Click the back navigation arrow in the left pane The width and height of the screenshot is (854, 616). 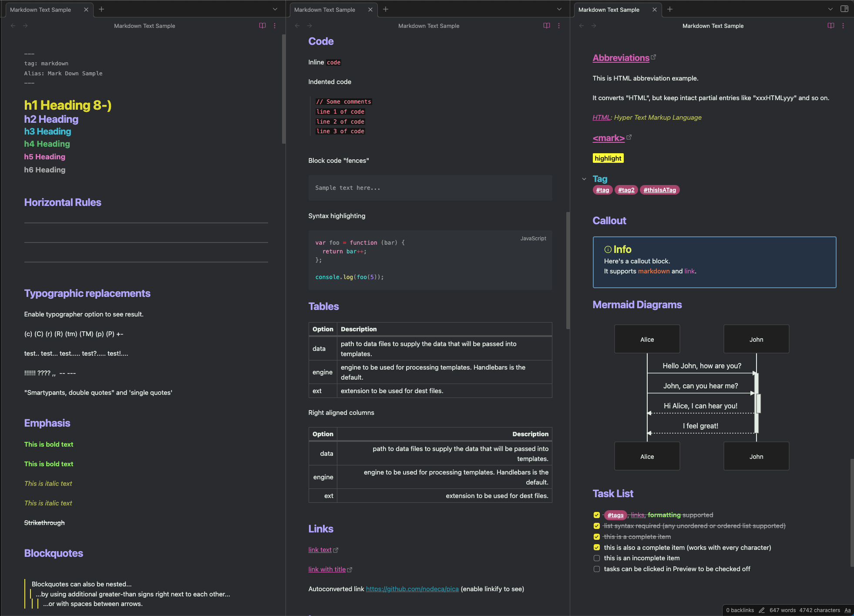pos(13,26)
